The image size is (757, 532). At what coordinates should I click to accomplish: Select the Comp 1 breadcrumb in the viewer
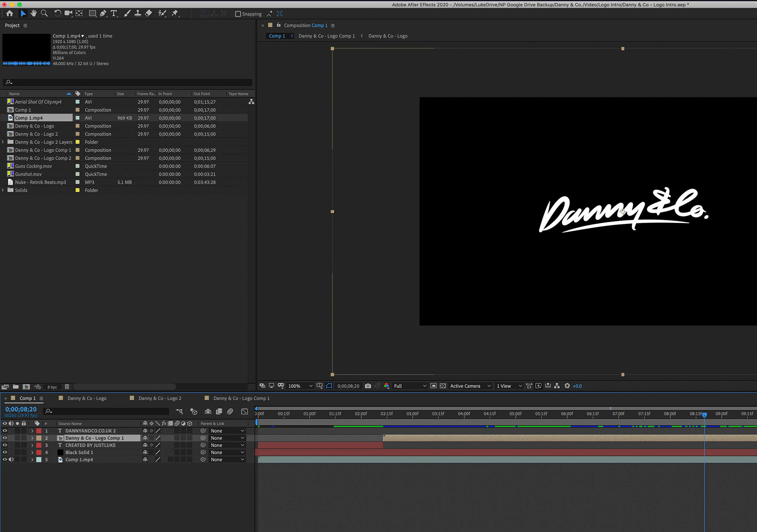pos(277,36)
